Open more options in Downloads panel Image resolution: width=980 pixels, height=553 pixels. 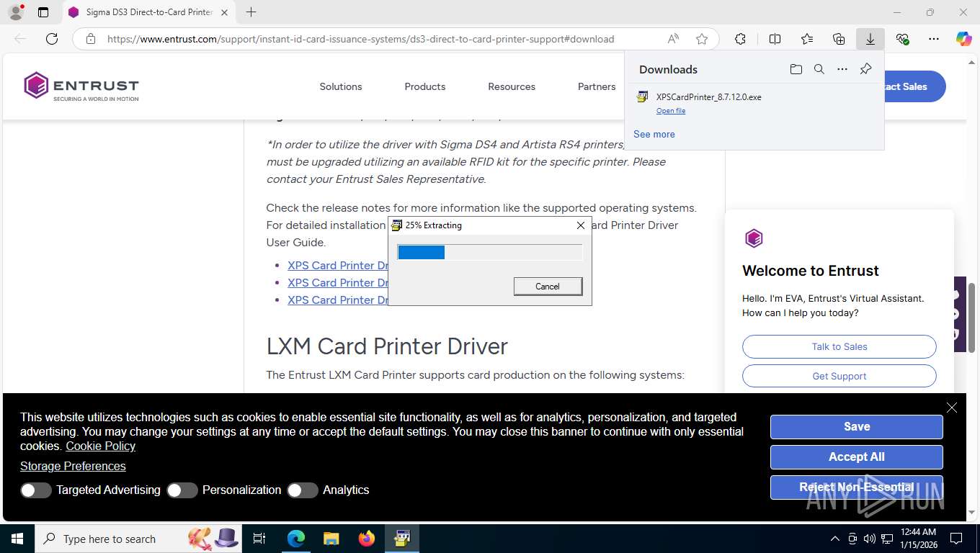(x=842, y=69)
